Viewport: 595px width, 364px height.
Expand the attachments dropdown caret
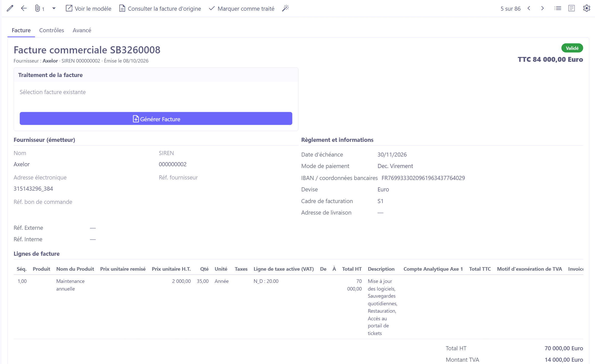[x=54, y=8]
